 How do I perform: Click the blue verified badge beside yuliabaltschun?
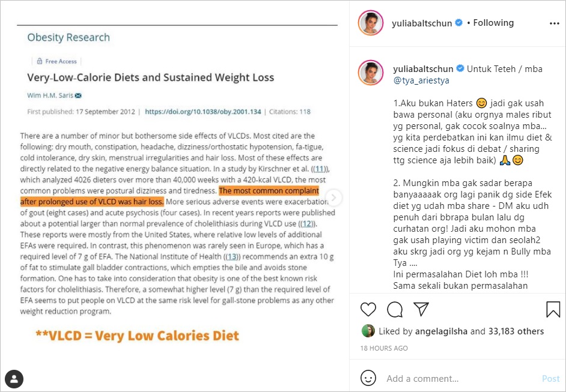coord(458,22)
